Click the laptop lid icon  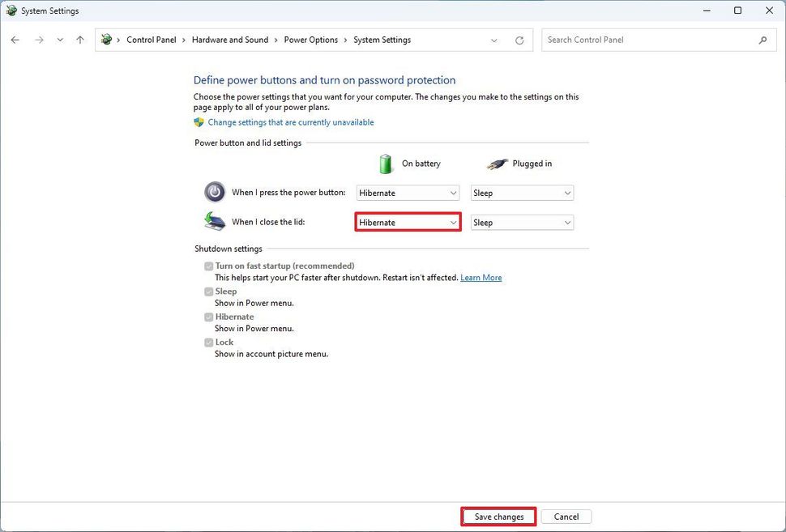point(214,220)
